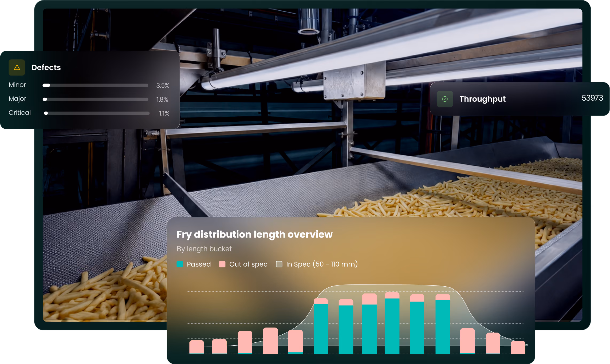The width and height of the screenshot is (610, 364).
Task: Click the last pink bar in the chart
Action: [518, 347]
